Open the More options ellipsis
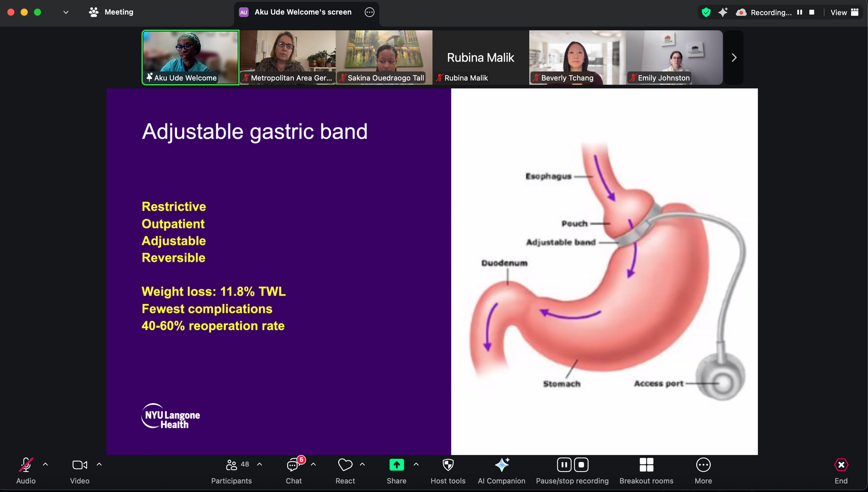This screenshot has height=492, width=868. [x=703, y=470]
